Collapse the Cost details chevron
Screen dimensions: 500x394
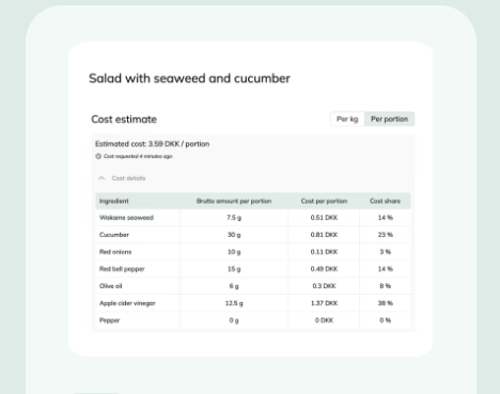[102, 178]
